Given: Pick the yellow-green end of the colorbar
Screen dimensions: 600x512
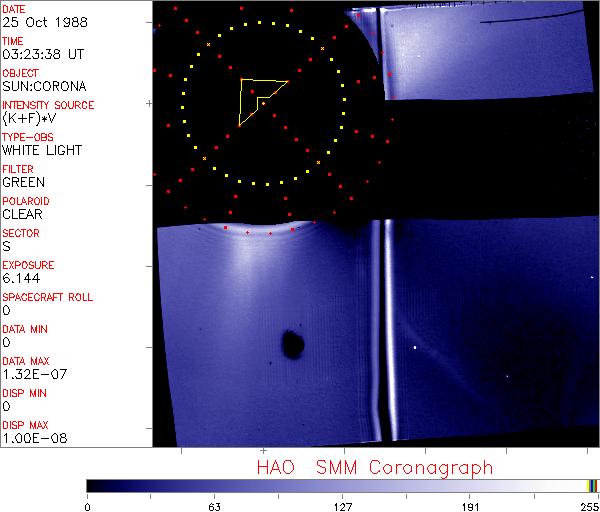Looking at the screenshot, I should 593,486.
